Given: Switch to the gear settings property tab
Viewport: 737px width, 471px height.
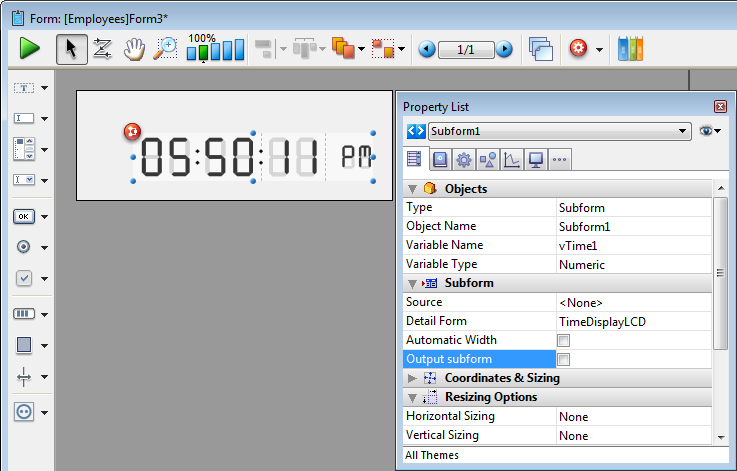Looking at the screenshot, I should click(x=463, y=159).
